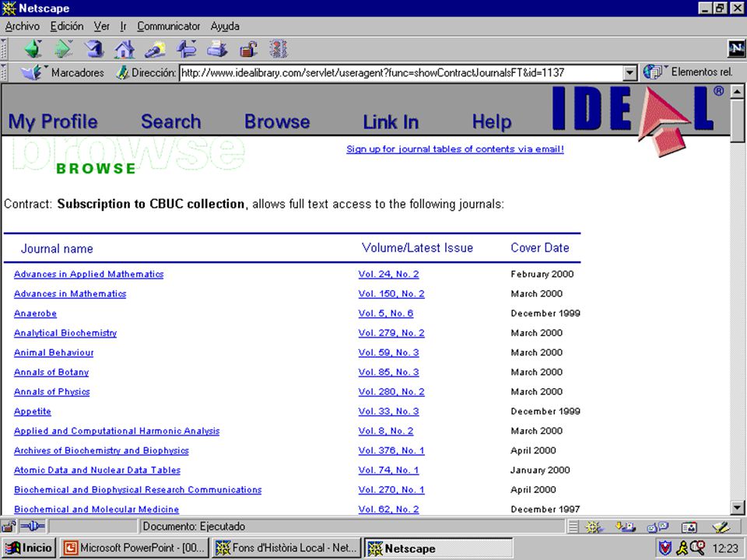Open the Inbox mail component bar icon

click(x=625, y=527)
